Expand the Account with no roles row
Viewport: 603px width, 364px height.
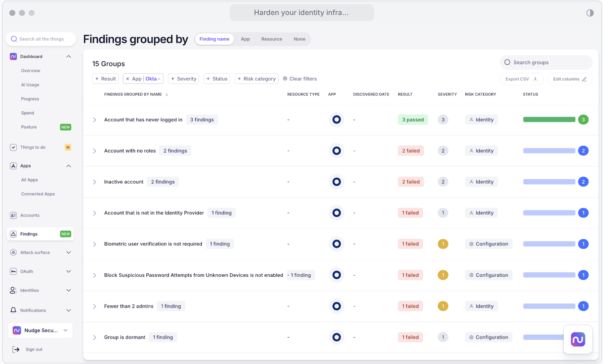tap(94, 151)
